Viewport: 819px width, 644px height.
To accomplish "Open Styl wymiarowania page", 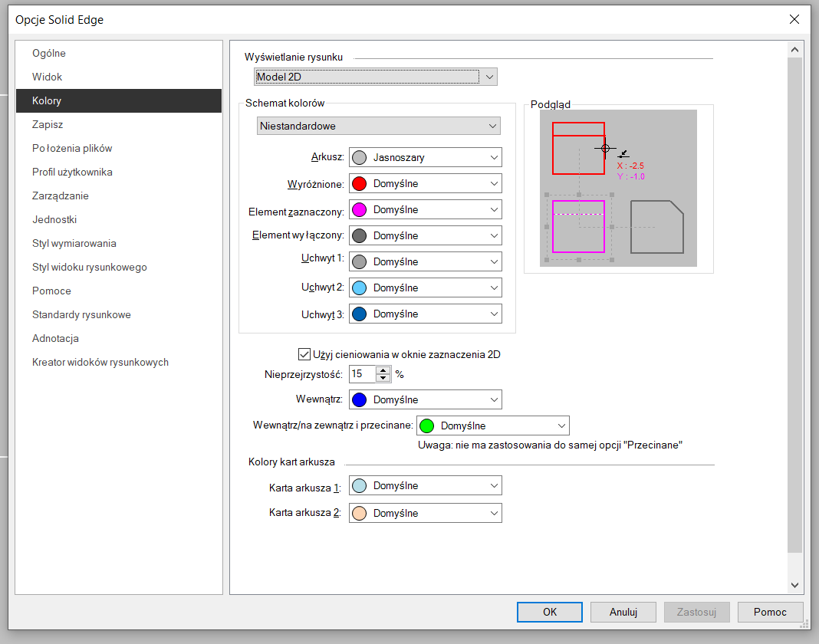I will 119,243.
